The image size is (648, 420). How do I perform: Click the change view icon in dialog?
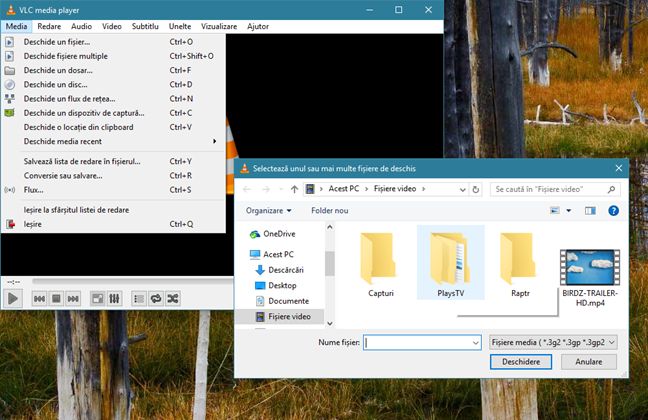click(x=555, y=211)
